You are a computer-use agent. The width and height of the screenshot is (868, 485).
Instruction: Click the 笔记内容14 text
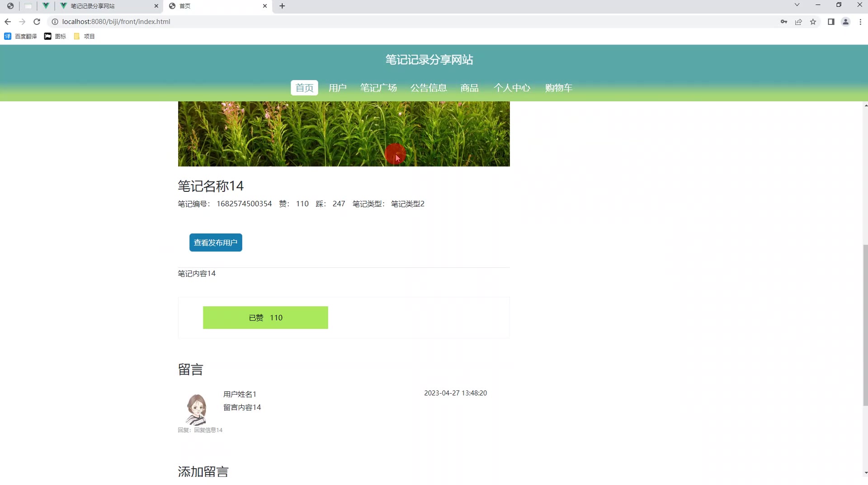tap(197, 274)
